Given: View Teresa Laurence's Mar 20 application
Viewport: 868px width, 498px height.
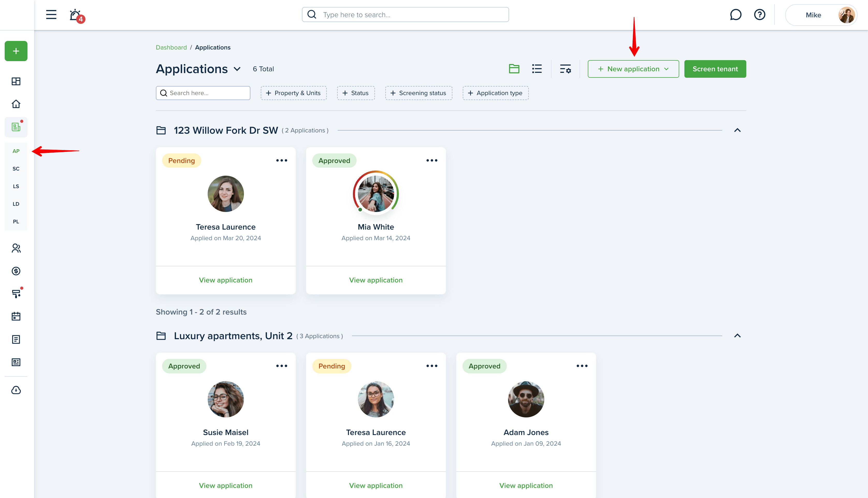Looking at the screenshot, I should point(226,280).
